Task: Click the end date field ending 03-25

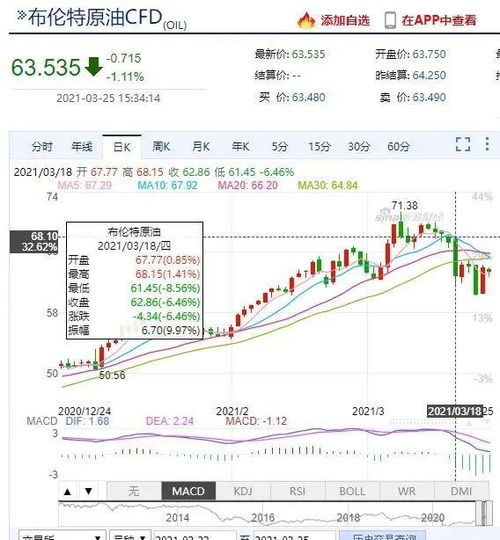Action: tap(294, 536)
